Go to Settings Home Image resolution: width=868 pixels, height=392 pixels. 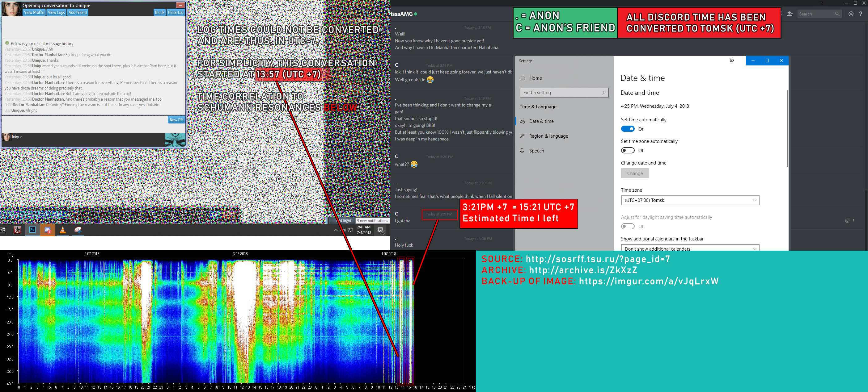click(564, 78)
